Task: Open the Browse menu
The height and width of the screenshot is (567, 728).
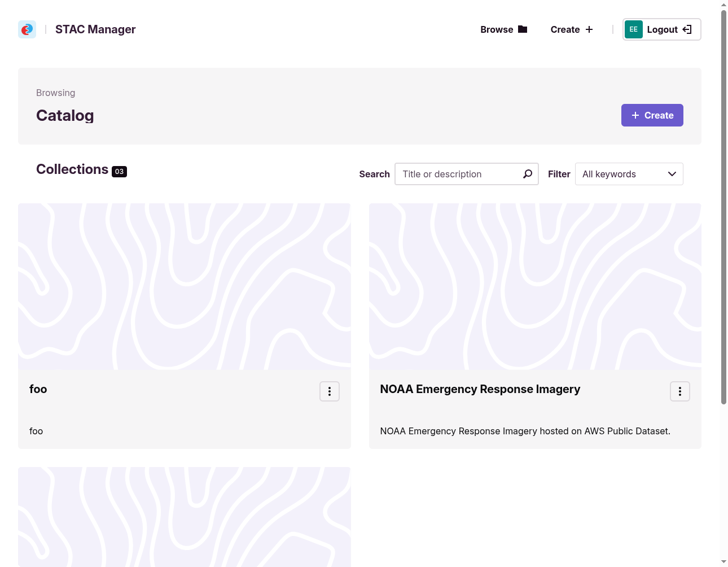Action: coord(503,29)
